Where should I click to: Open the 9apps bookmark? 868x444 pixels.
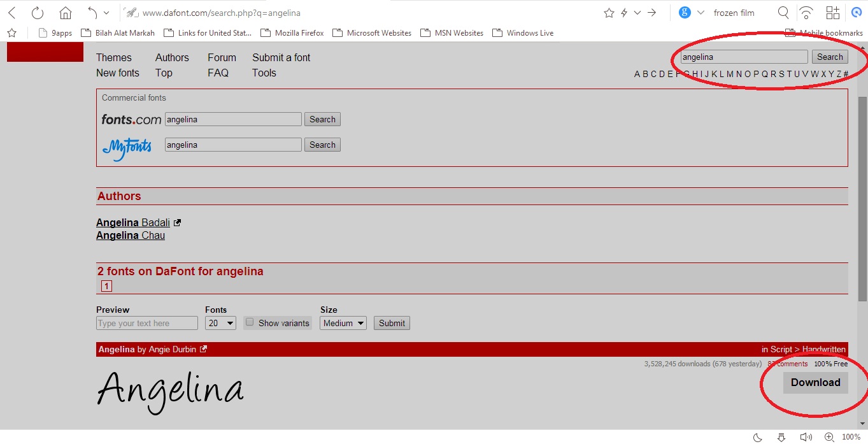coord(55,32)
